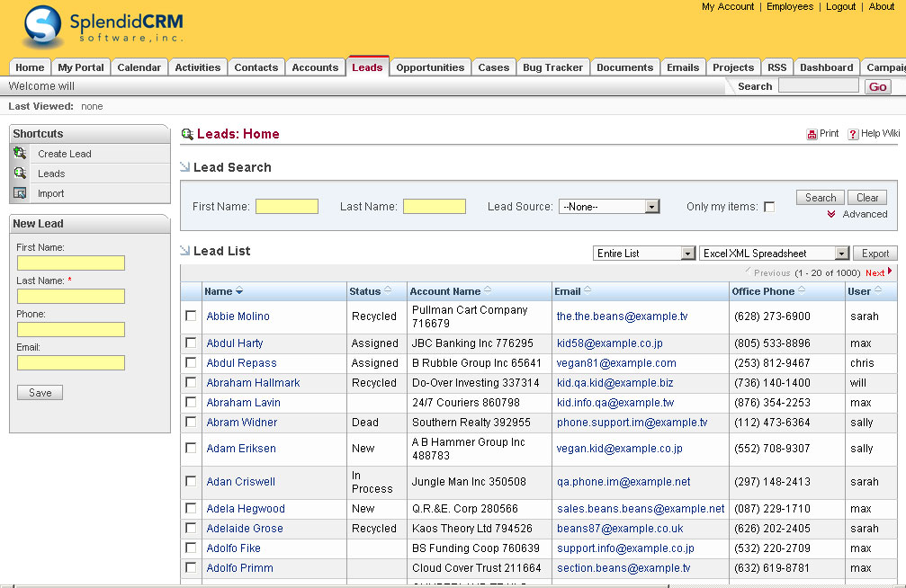906x588 pixels.
Task: Click the Import shortcut icon
Action: point(20,193)
